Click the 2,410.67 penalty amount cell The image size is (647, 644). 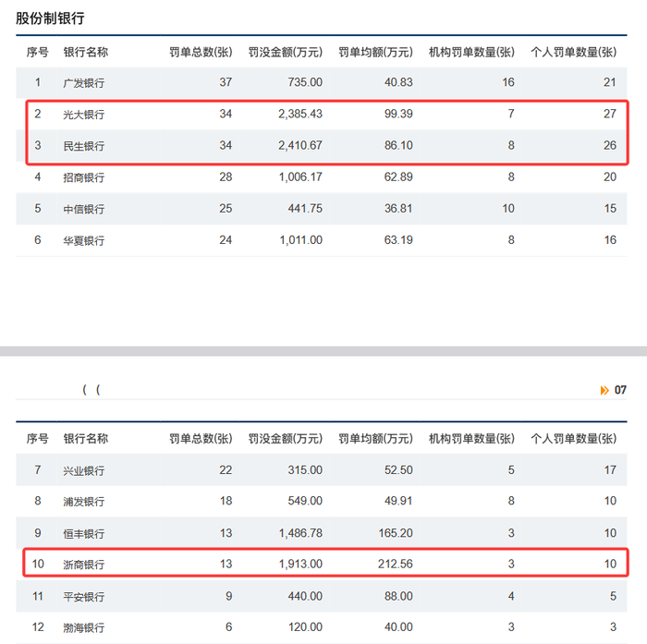[x=300, y=145]
